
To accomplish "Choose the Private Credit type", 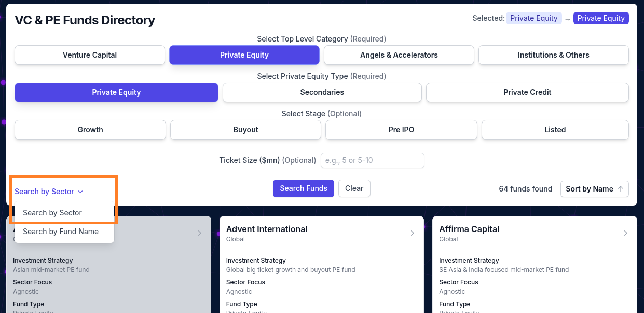I will 527,92.
